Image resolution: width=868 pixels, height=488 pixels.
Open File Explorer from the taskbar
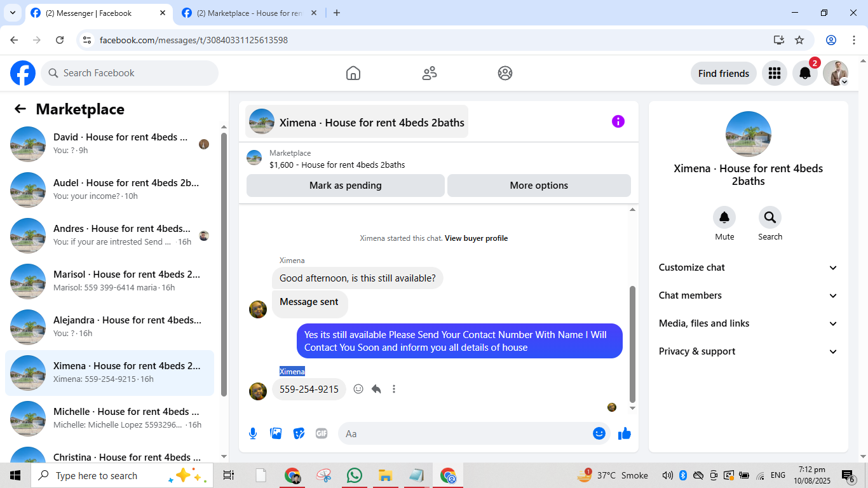[385, 475]
